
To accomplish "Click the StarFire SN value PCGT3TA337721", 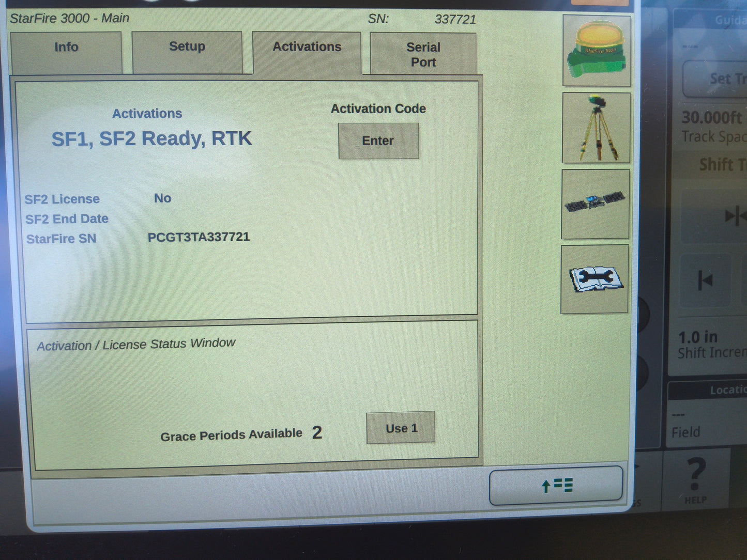I will 199,237.
